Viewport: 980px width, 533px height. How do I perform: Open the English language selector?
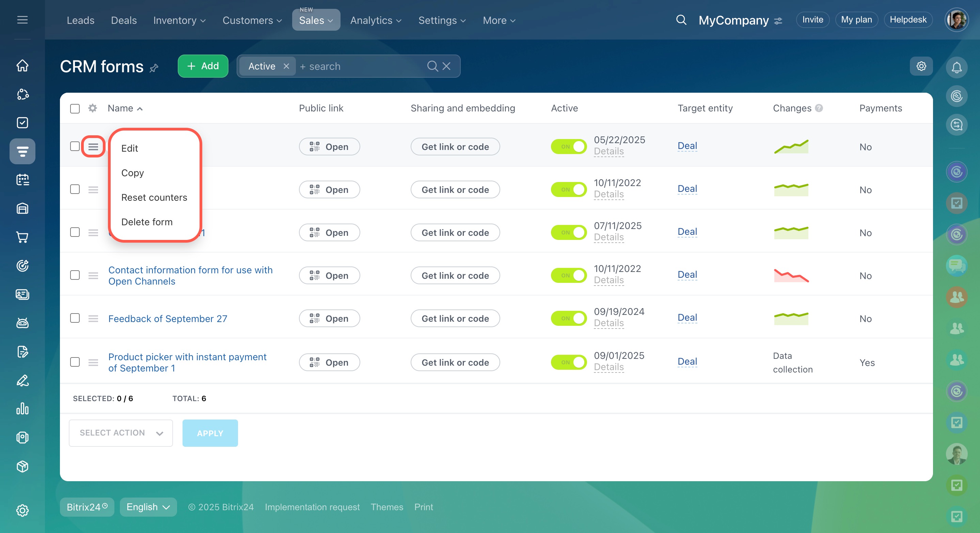coord(148,507)
